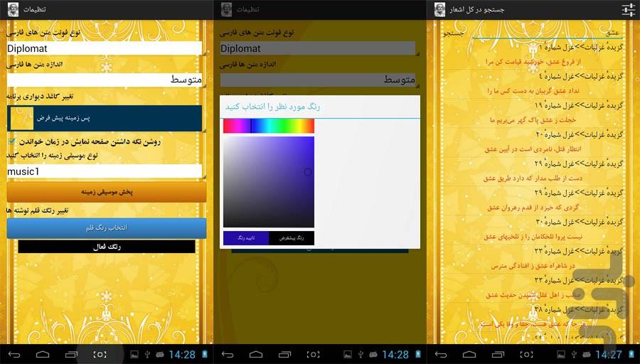Tap the back arrow in the leftmost navigation bar
640x364 pixels.
[x=16, y=354]
